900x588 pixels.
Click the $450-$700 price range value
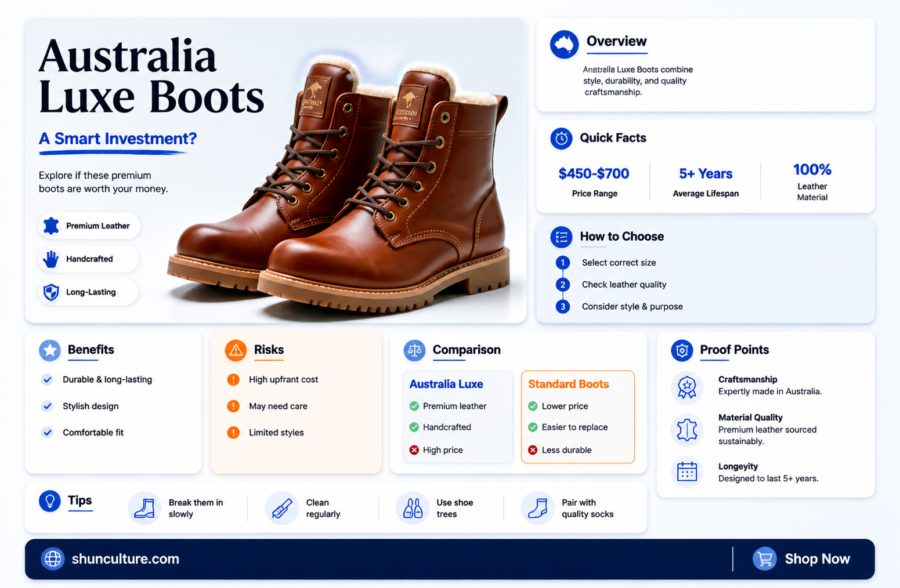pos(594,173)
